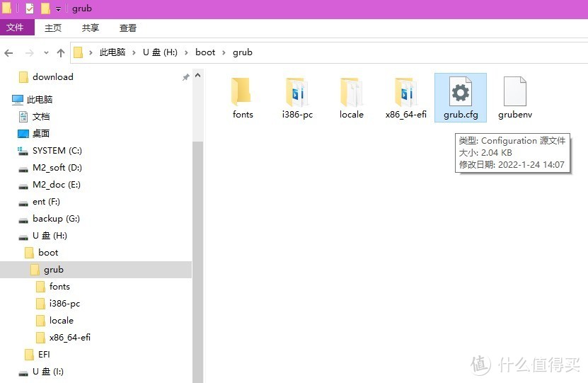Image resolution: width=588 pixels, height=383 pixels.
Task: Click the quick access properties checkmark icon
Action: pyautogui.click(x=30, y=8)
